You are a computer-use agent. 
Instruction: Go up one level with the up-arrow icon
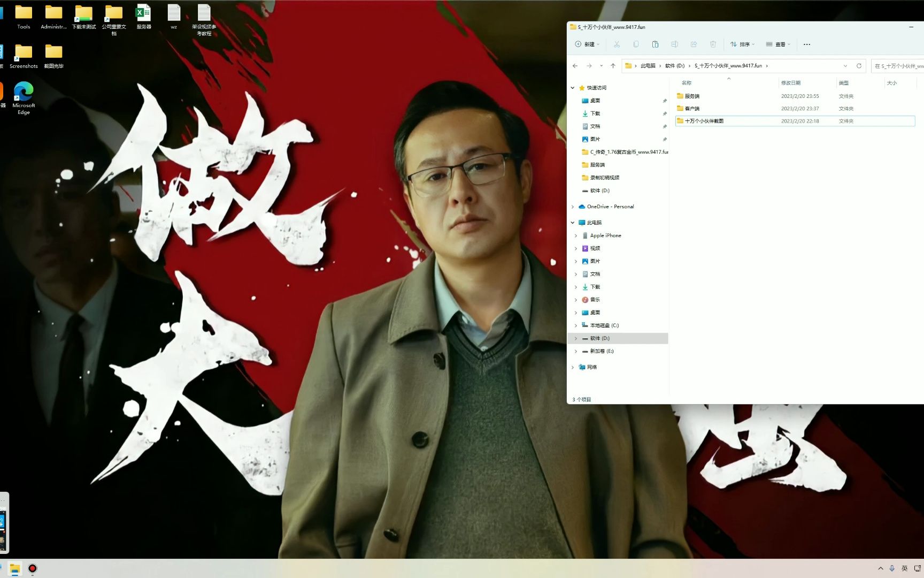(x=613, y=65)
